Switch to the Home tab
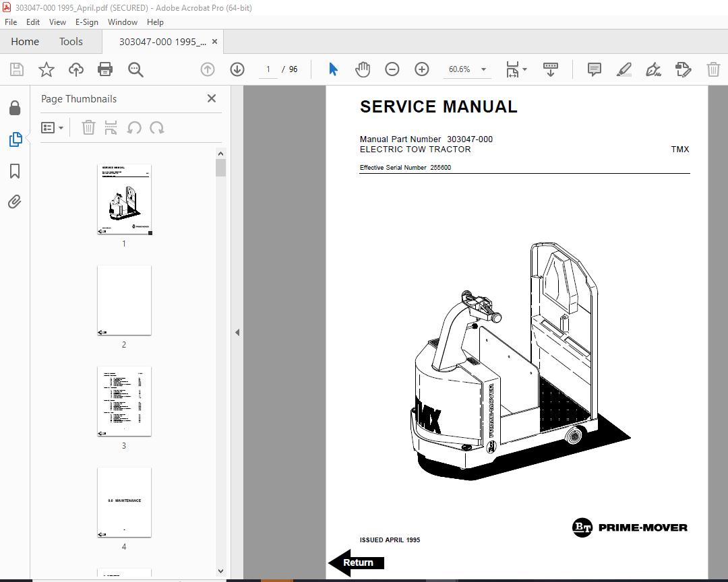This screenshot has width=728, height=582. [x=25, y=42]
